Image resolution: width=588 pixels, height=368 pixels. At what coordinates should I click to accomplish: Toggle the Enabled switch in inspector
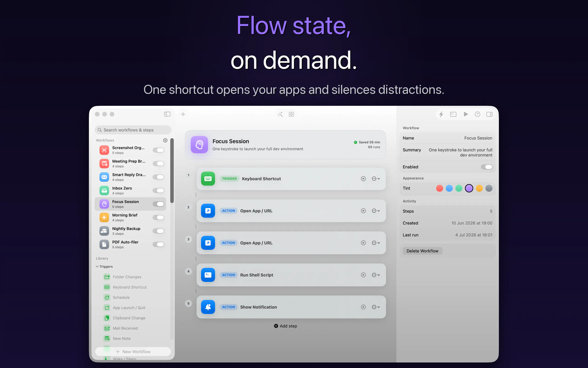click(x=487, y=167)
